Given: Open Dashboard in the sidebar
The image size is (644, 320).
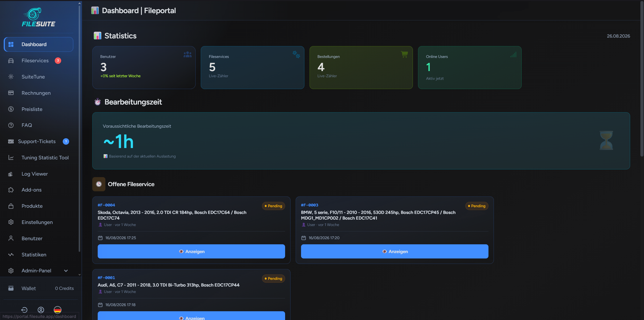Looking at the screenshot, I should tap(39, 44).
